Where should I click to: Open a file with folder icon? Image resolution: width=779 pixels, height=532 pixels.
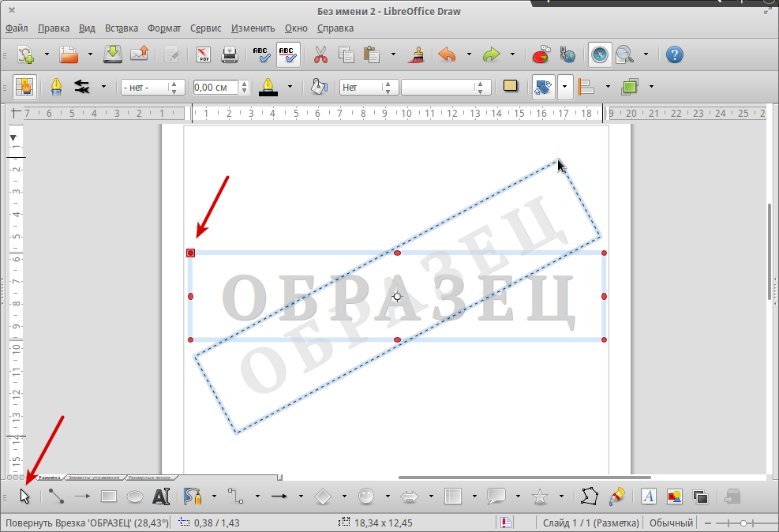point(69,54)
